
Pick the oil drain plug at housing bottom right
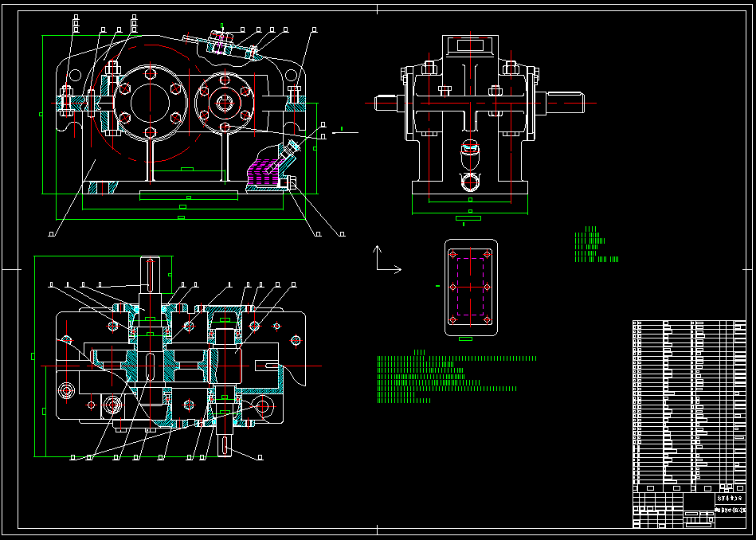pos(292,183)
